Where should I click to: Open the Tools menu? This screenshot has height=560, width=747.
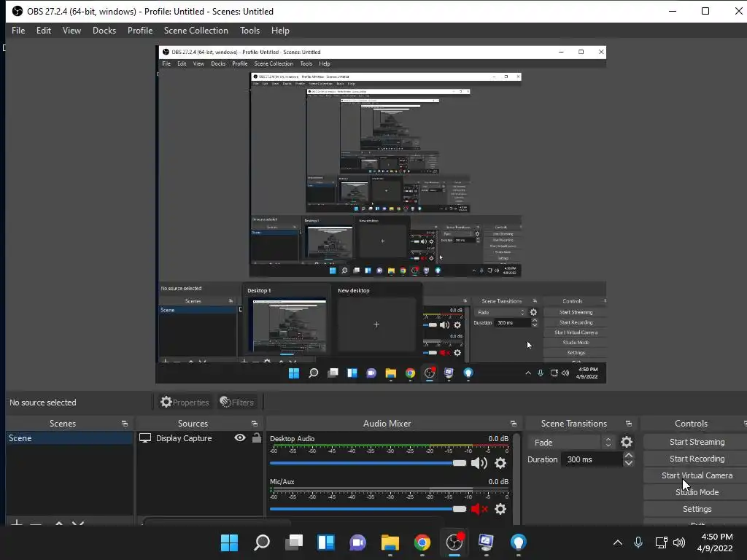point(249,31)
